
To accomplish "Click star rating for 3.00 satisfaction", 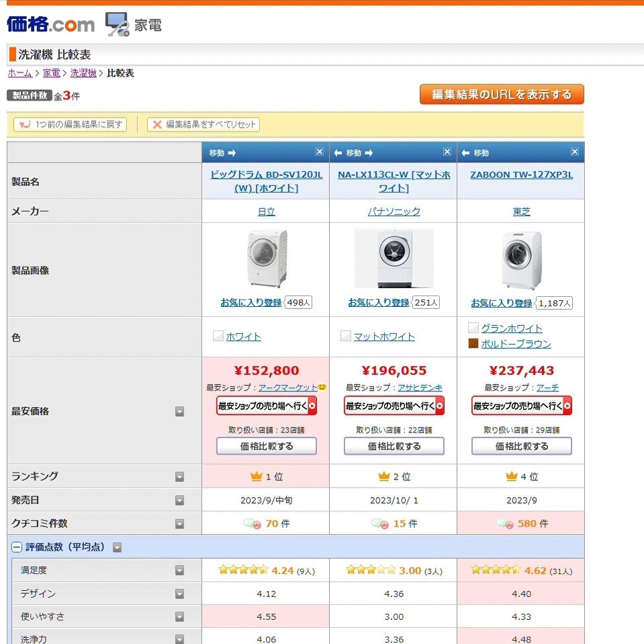I will pyautogui.click(x=371, y=569).
